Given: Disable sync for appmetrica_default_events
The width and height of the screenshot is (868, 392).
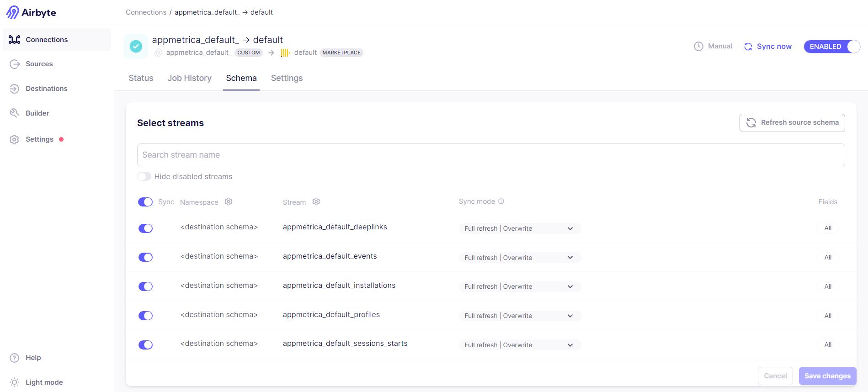Looking at the screenshot, I should click(x=145, y=257).
